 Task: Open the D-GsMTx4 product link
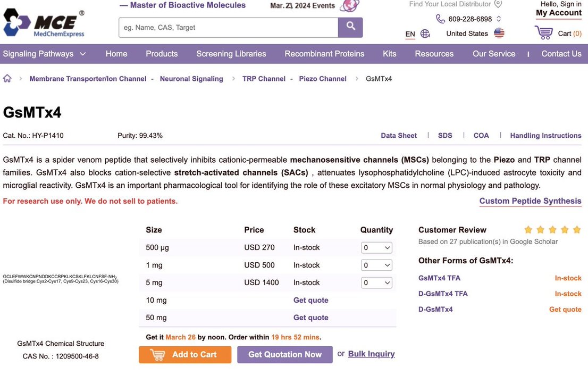click(x=435, y=310)
